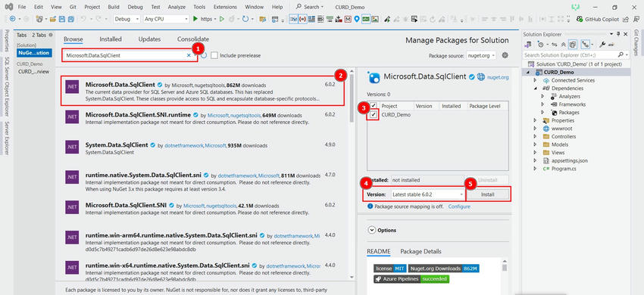
Task: Click the Install button
Action: (488, 194)
